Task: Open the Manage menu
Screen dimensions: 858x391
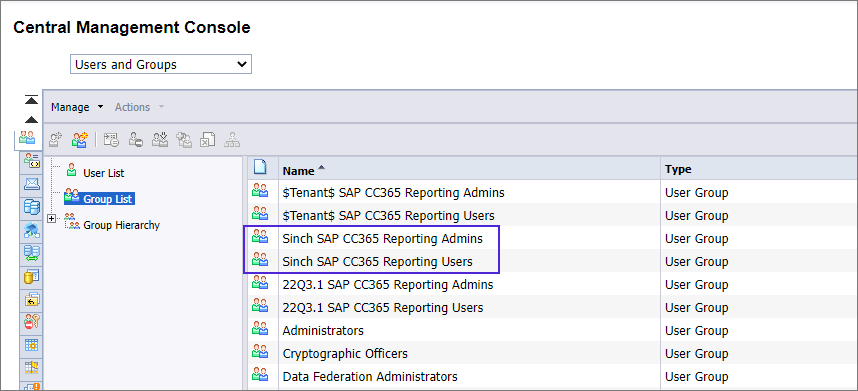Action: click(x=77, y=107)
